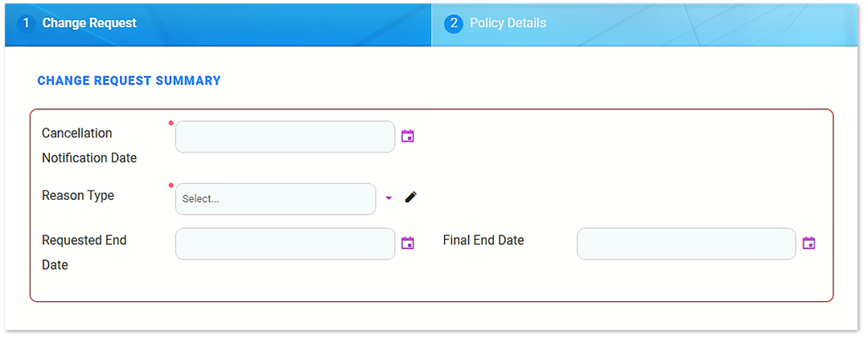The width and height of the screenshot is (868, 339).
Task: Focus the Cancellation Notification Date field
Action: [x=285, y=137]
